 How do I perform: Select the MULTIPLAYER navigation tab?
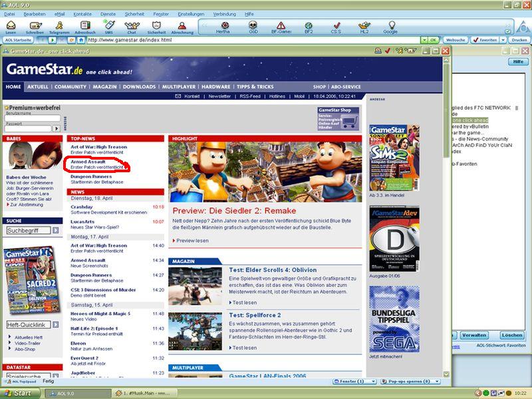click(179, 87)
